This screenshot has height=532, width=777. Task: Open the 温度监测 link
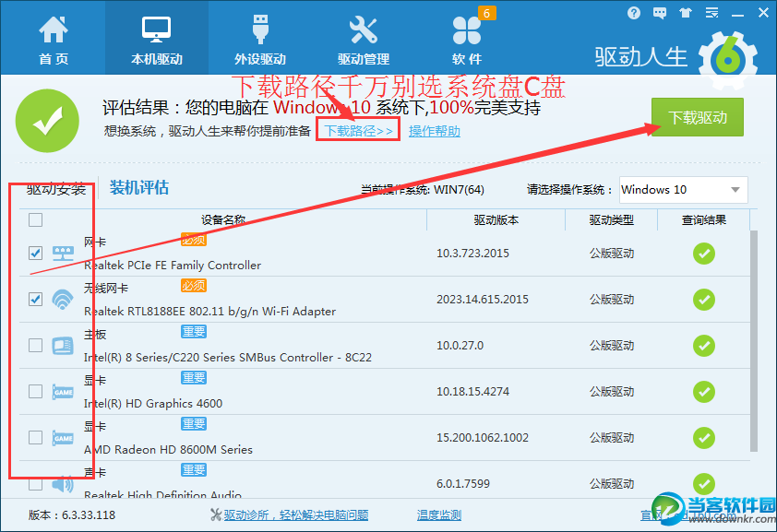pos(439,515)
